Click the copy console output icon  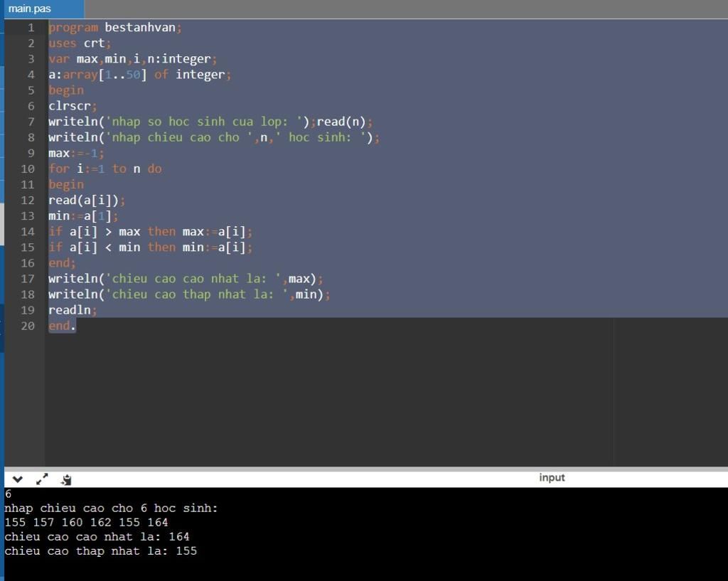pyautogui.click(x=66, y=480)
